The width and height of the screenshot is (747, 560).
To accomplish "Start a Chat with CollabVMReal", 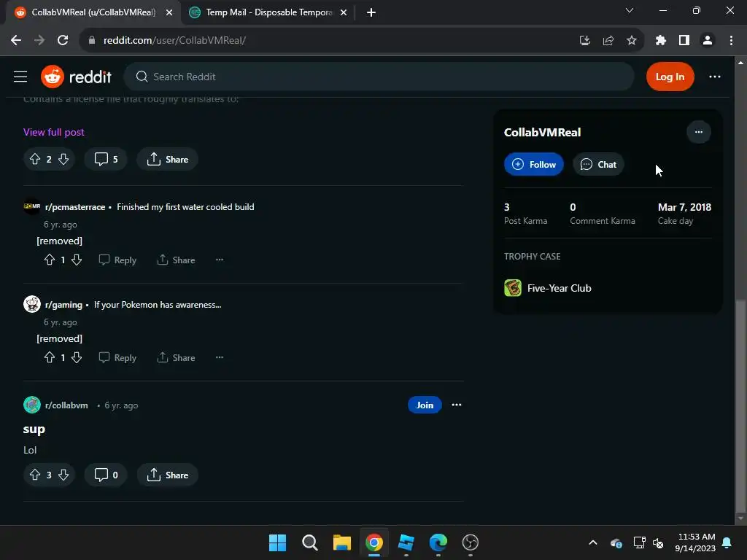I will pos(598,164).
